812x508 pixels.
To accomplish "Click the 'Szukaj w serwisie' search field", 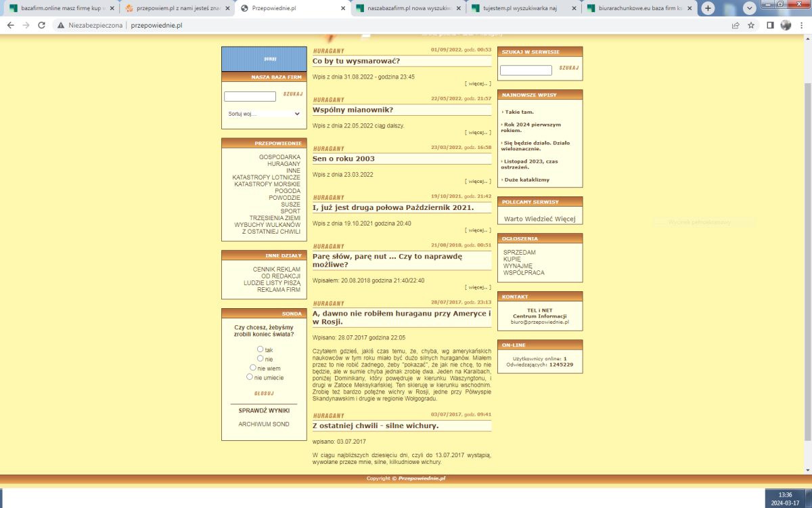I will pos(526,70).
